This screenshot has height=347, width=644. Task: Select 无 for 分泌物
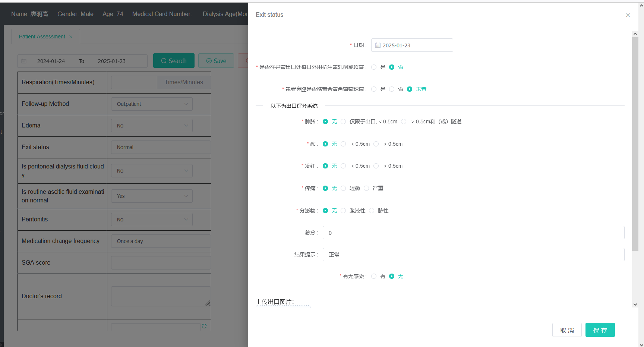325,211
